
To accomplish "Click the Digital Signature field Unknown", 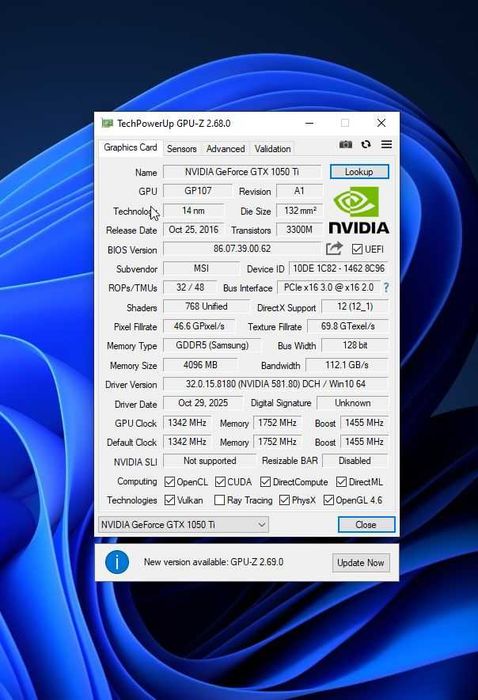I will point(352,403).
